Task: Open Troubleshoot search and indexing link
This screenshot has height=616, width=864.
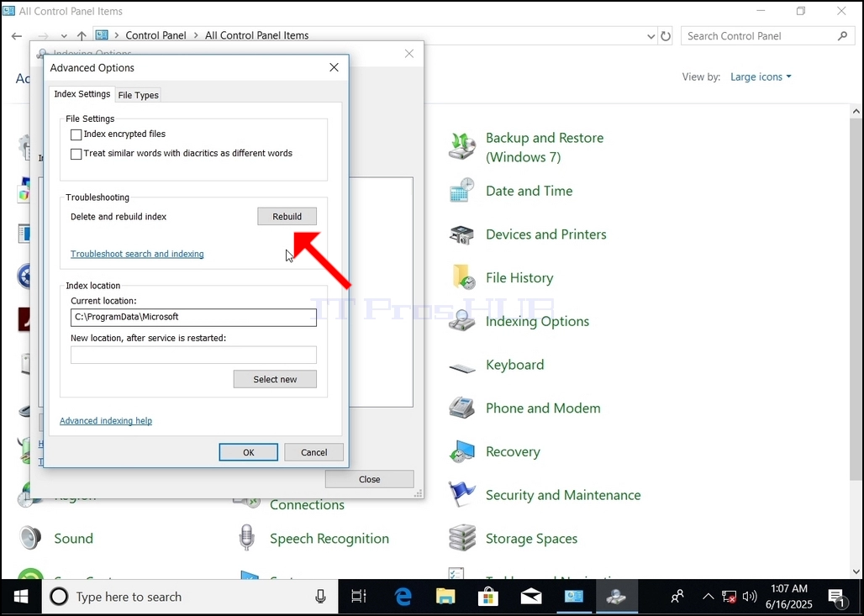Action: [137, 254]
